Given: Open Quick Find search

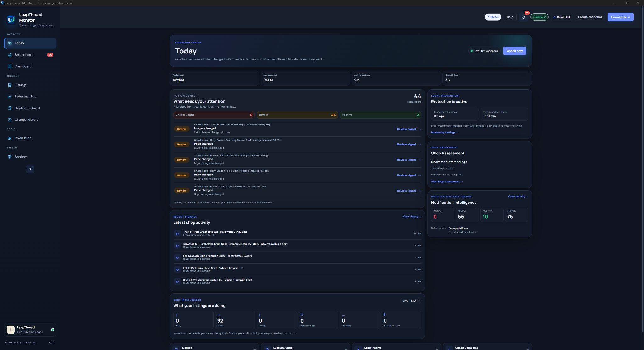Looking at the screenshot, I should [x=561, y=17].
